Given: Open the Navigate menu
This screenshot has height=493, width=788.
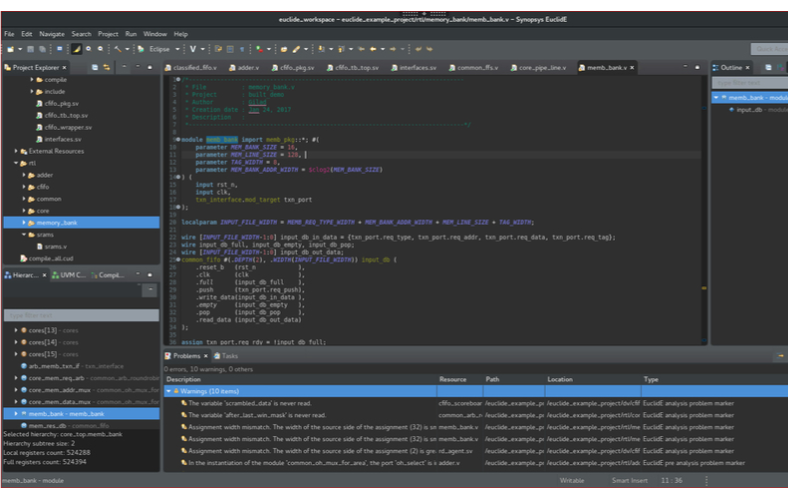Looking at the screenshot, I should pyautogui.click(x=52, y=34).
